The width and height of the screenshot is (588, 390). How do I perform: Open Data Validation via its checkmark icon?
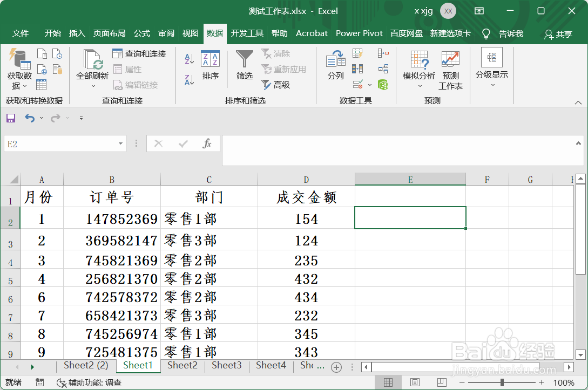[x=357, y=84]
